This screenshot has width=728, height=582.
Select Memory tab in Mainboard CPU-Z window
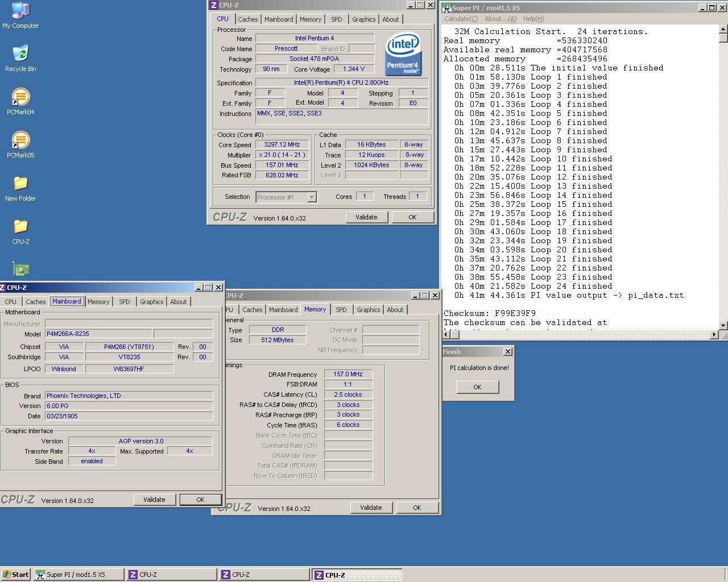(x=98, y=302)
